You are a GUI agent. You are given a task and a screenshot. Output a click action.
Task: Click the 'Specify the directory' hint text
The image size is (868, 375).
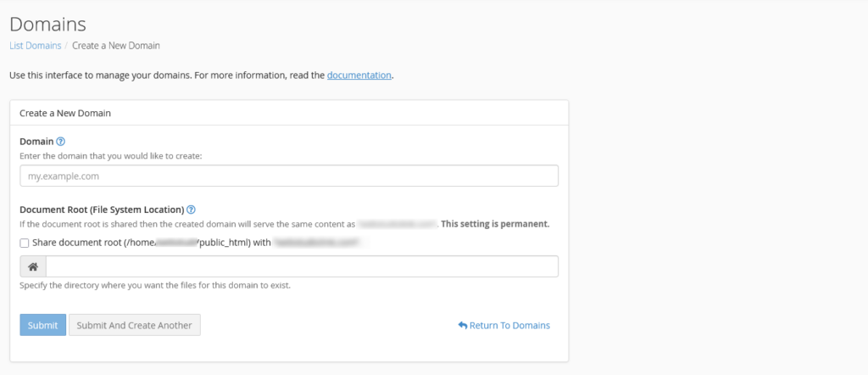tap(155, 286)
